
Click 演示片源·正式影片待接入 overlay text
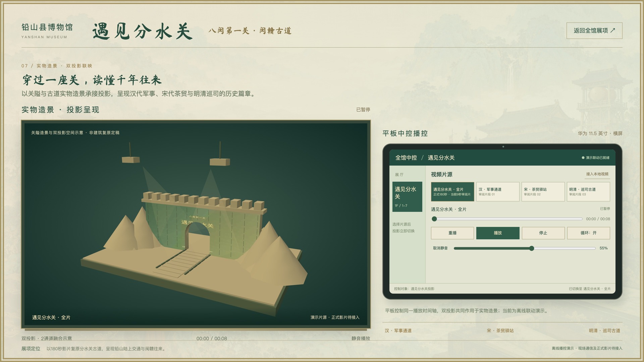(335, 317)
